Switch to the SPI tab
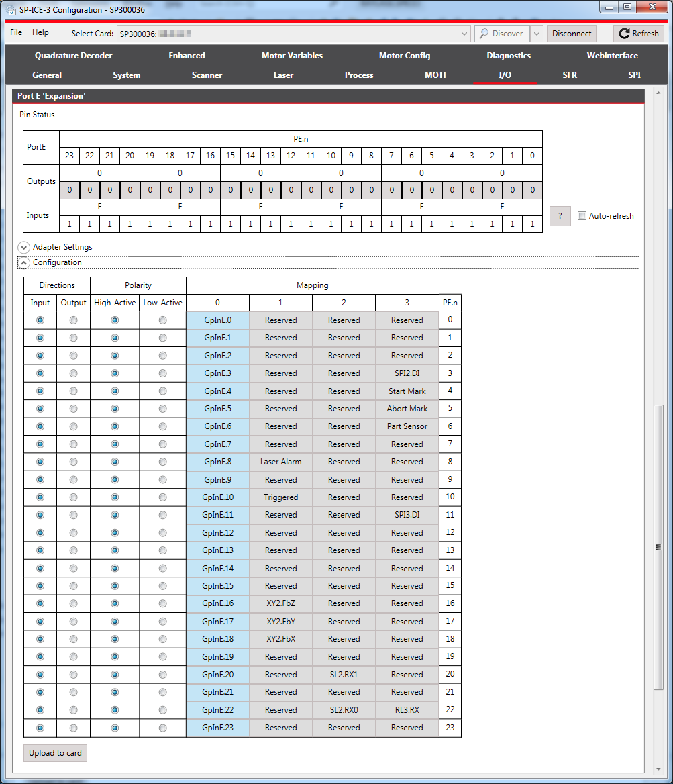673x784 pixels. point(634,75)
